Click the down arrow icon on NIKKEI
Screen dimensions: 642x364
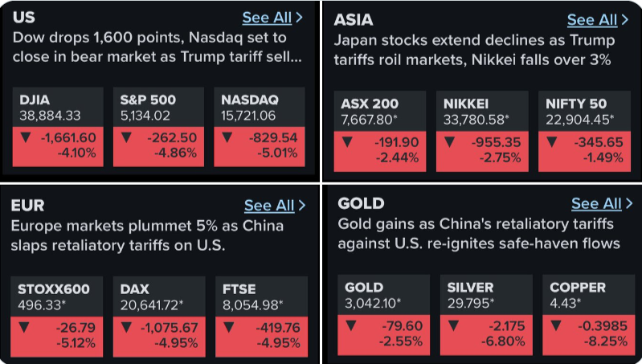[x=451, y=142]
